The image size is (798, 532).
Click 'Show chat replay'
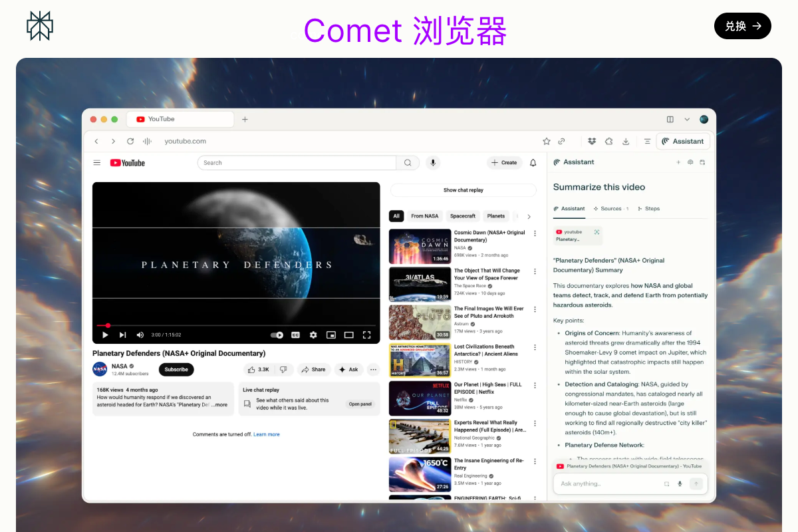click(463, 190)
